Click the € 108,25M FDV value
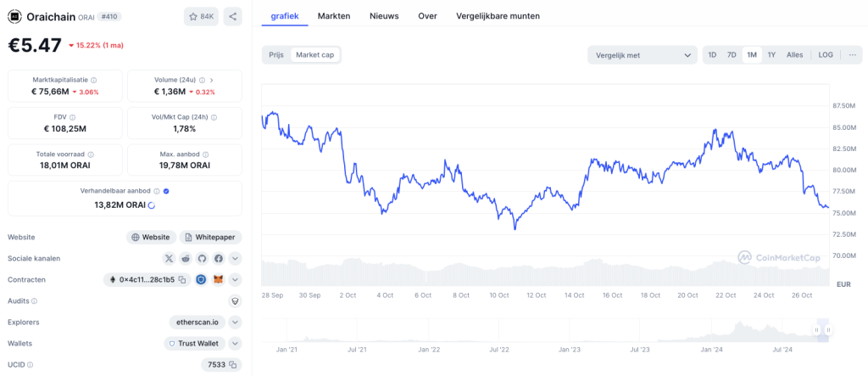 pyautogui.click(x=65, y=129)
